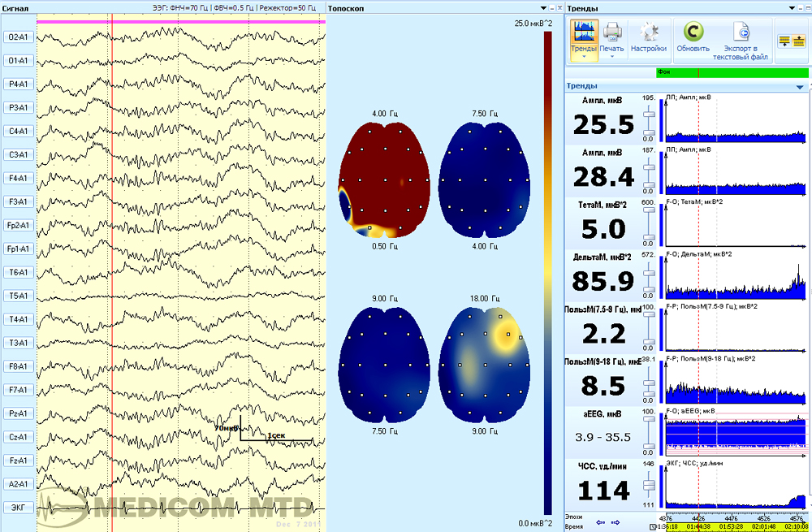Minimize the Топоскоп panel
This screenshot has height=532, width=812.
coord(552,8)
